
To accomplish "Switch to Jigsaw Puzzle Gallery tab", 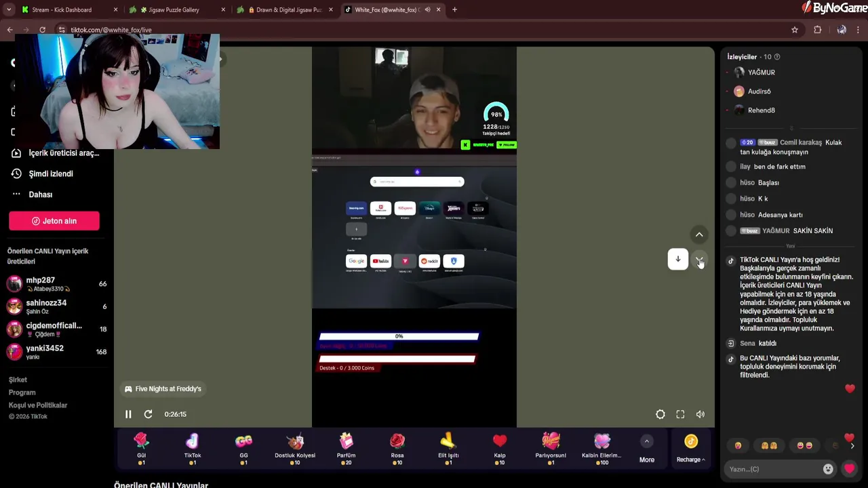I will [x=176, y=9].
